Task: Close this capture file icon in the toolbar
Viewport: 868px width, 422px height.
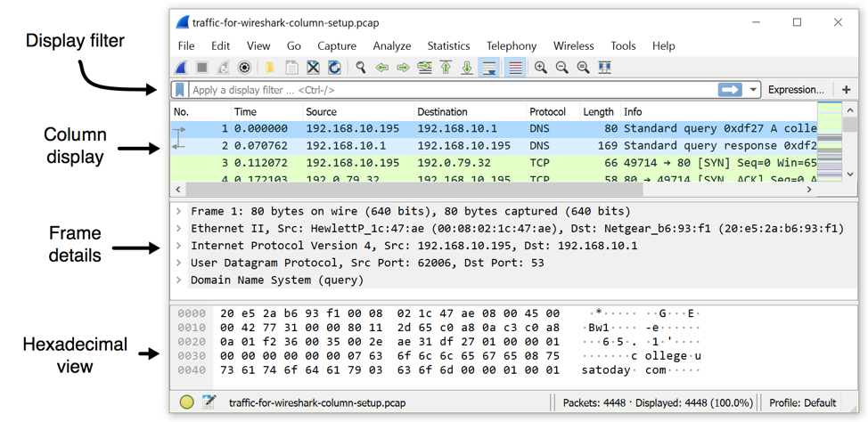Action: [x=314, y=68]
